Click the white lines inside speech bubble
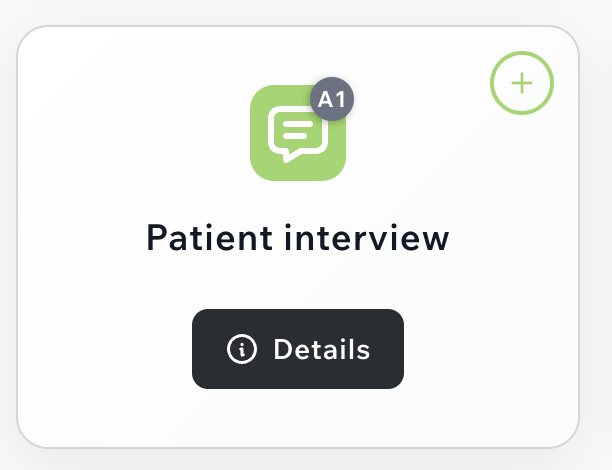 (x=298, y=130)
